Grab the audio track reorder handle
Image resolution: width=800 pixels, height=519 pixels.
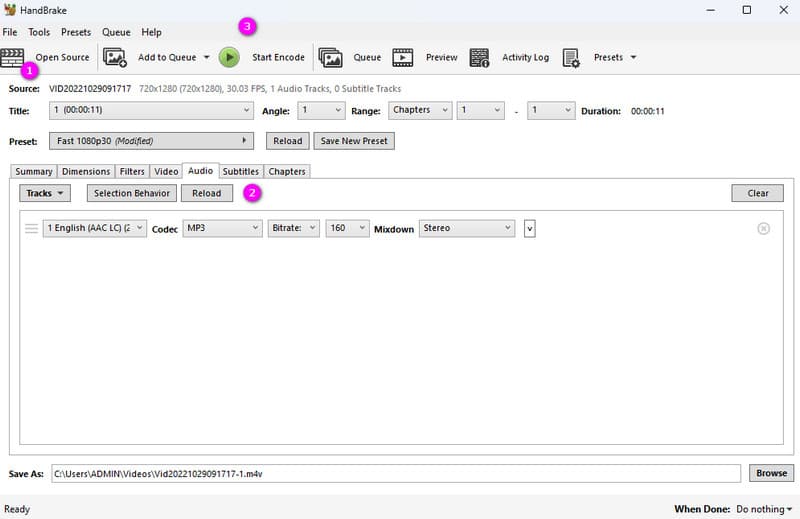click(31, 228)
